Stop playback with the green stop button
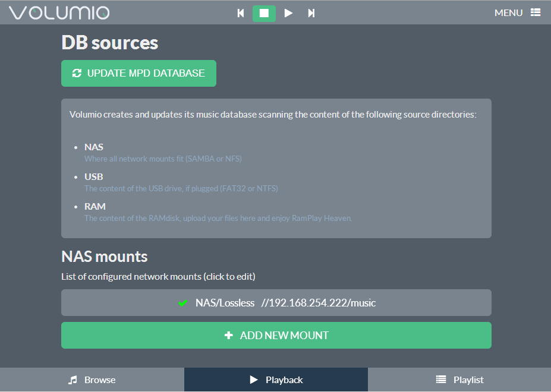The image size is (551, 392). tap(264, 13)
